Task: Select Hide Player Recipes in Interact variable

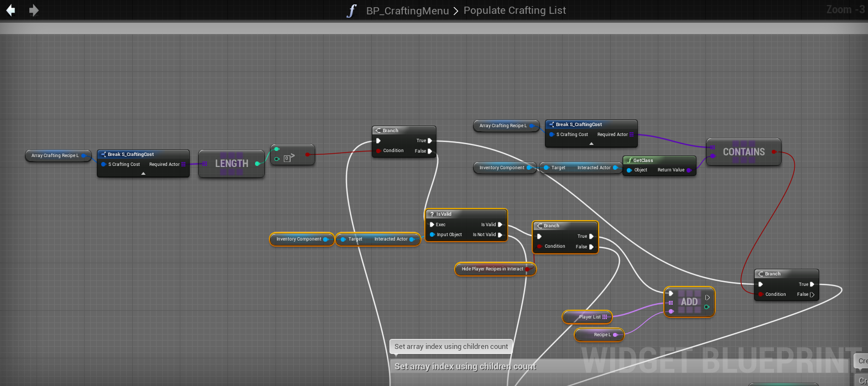Action: click(492, 269)
